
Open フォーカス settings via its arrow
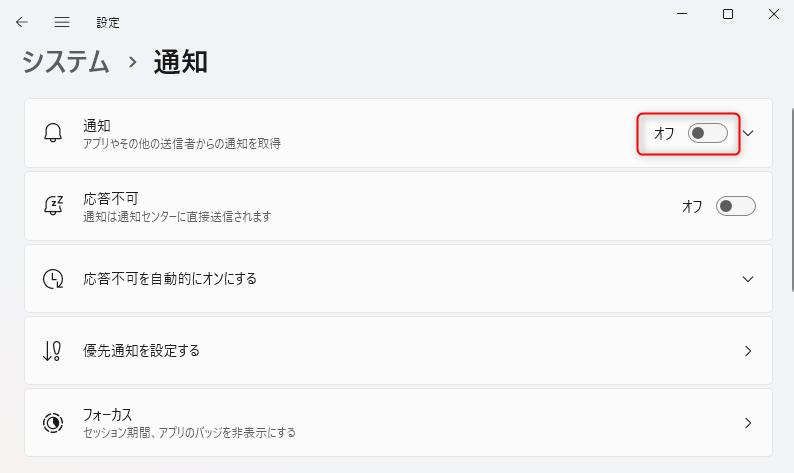[x=748, y=423]
